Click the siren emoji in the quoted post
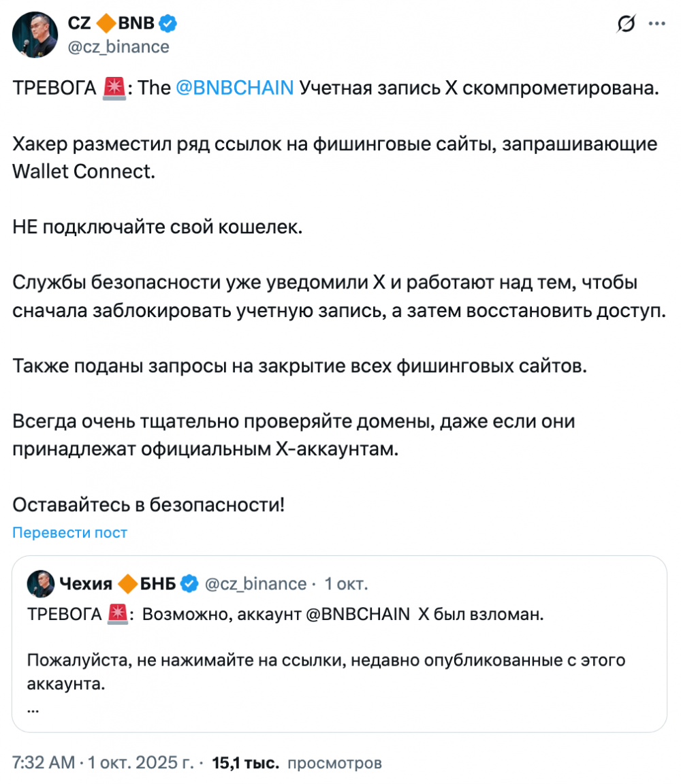681x784 pixels. click(117, 615)
